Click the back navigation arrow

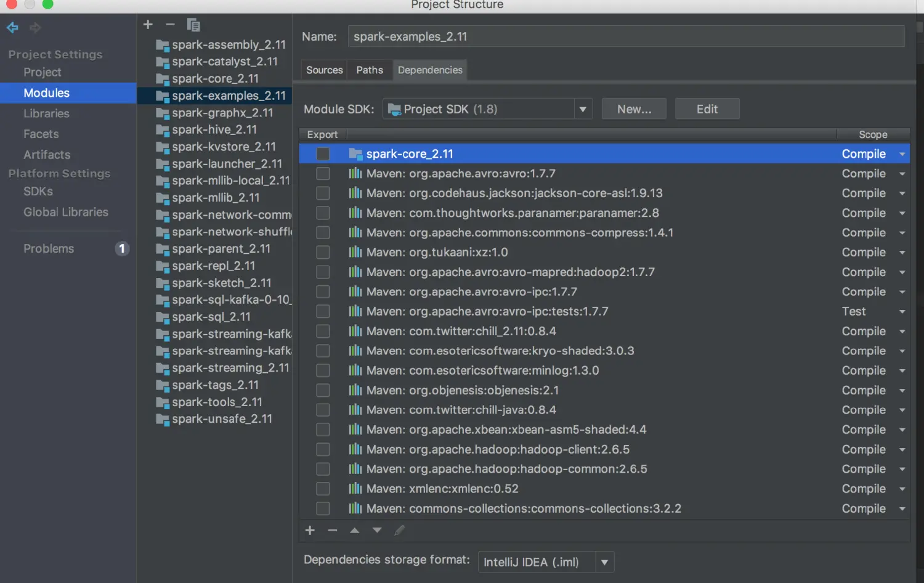click(x=12, y=28)
